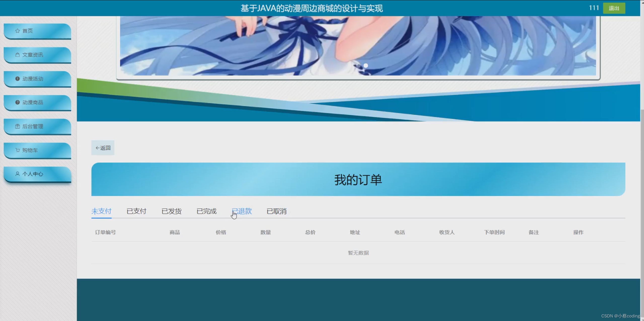644x321 pixels.
Task: Click the ←返回 back button
Action: click(x=103, y=148)
